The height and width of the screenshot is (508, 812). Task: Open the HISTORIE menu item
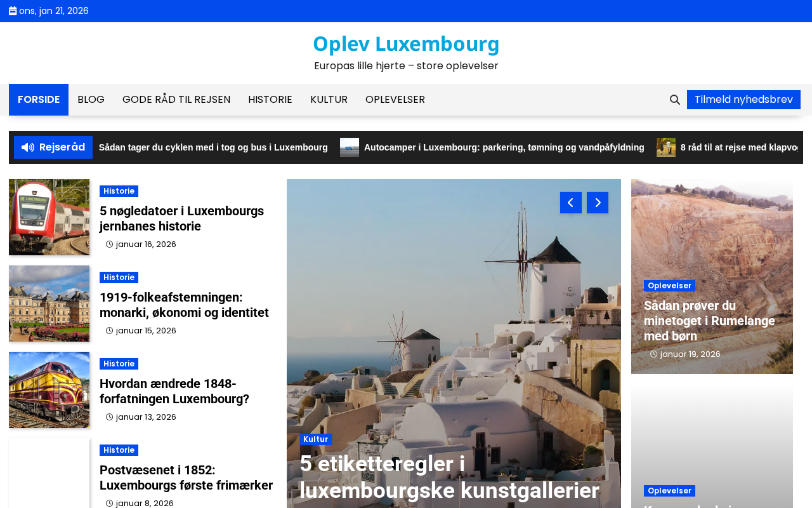(x=270, y=100)
